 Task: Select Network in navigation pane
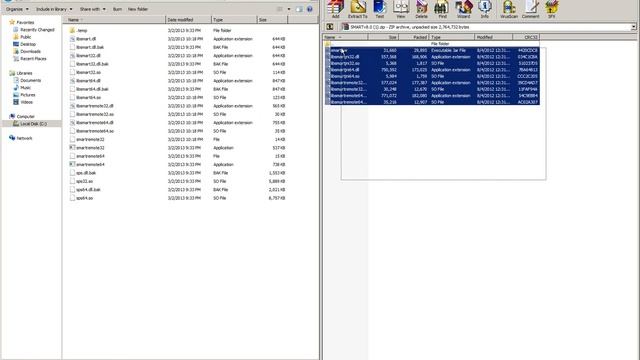point(21,138)
